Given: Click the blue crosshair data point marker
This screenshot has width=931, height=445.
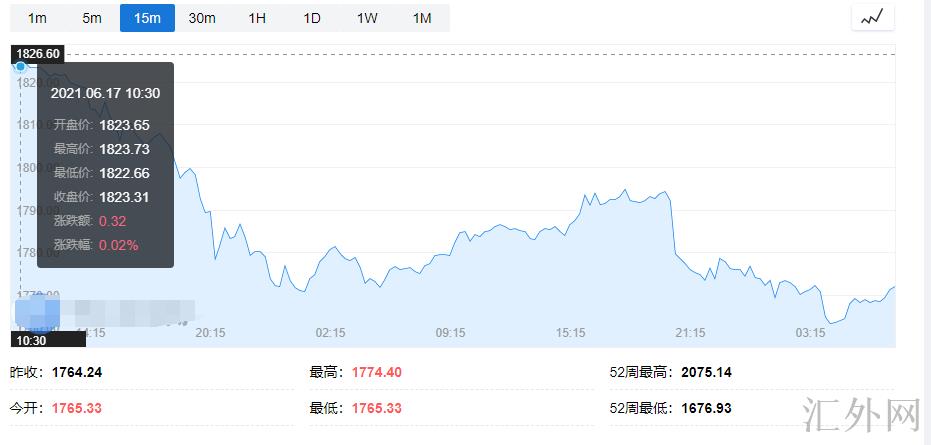Looking at the screenshot, I should pos(21,67).
